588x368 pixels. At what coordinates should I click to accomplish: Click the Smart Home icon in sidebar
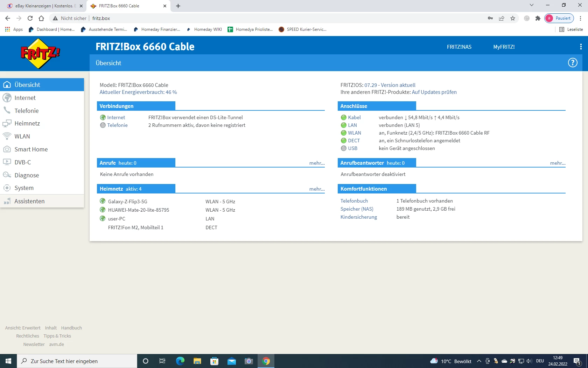click(x=7, y=149)
